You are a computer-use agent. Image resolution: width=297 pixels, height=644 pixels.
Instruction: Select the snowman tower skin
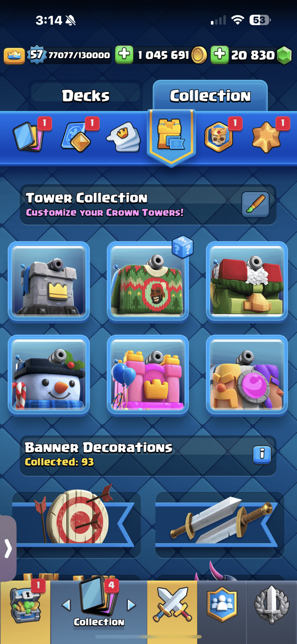49,376
